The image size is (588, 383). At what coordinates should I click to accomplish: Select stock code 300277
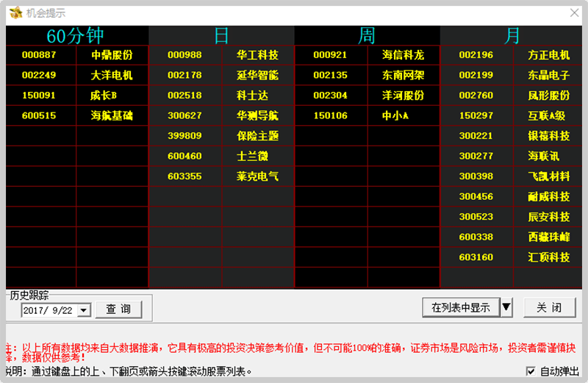[x=476, y=157]
